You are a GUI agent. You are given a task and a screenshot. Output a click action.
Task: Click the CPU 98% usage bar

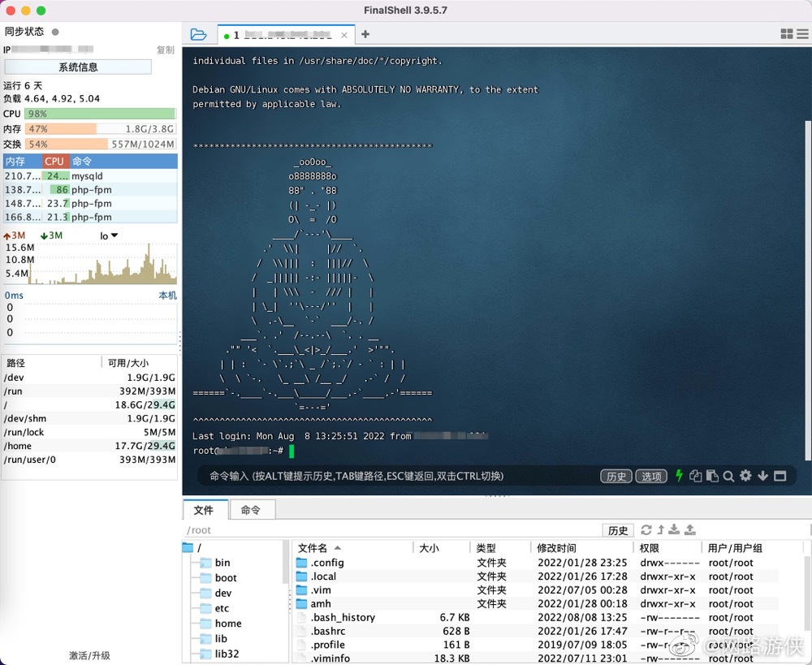pyautogui.click(x=100, y=114)
